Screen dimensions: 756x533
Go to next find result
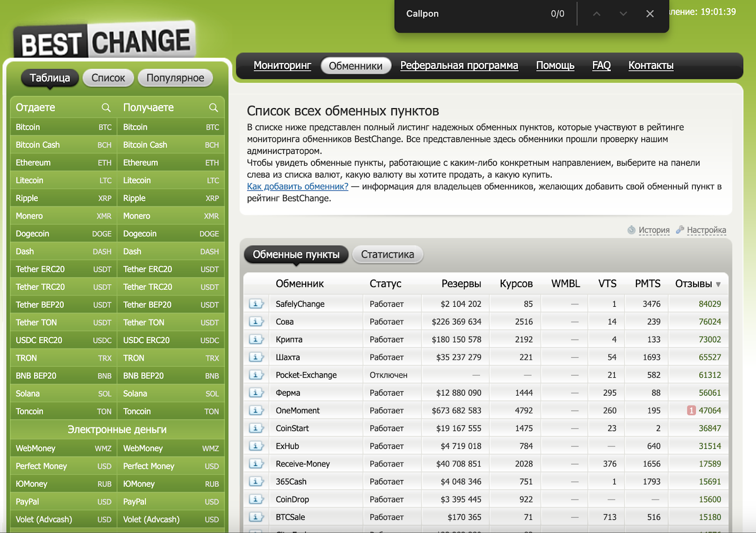pos(623,14)
